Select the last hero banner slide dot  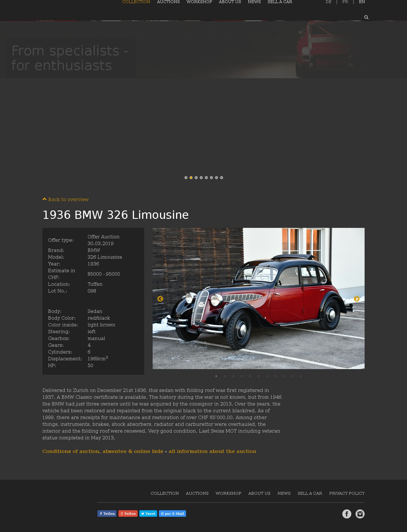(x=222, y=178)
